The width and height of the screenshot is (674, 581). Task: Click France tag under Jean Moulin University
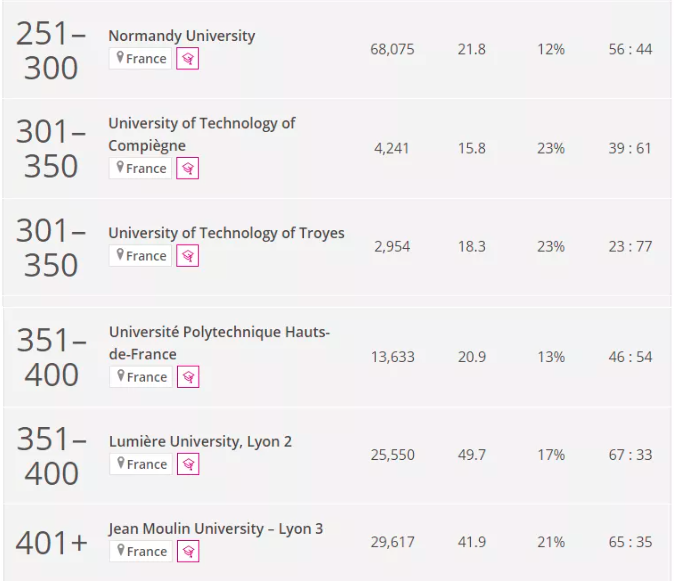(x=141, y=551)
